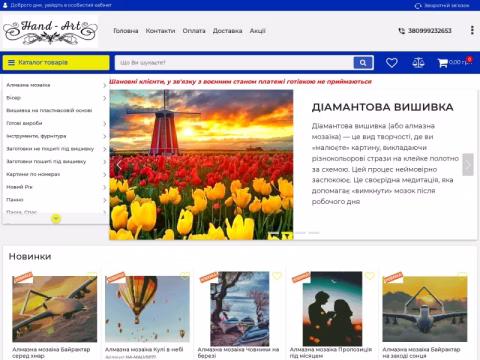This screenshot has width=480, height=360.
Task: Open Байрактар на заході сонця product image
Action: (425, 309)
